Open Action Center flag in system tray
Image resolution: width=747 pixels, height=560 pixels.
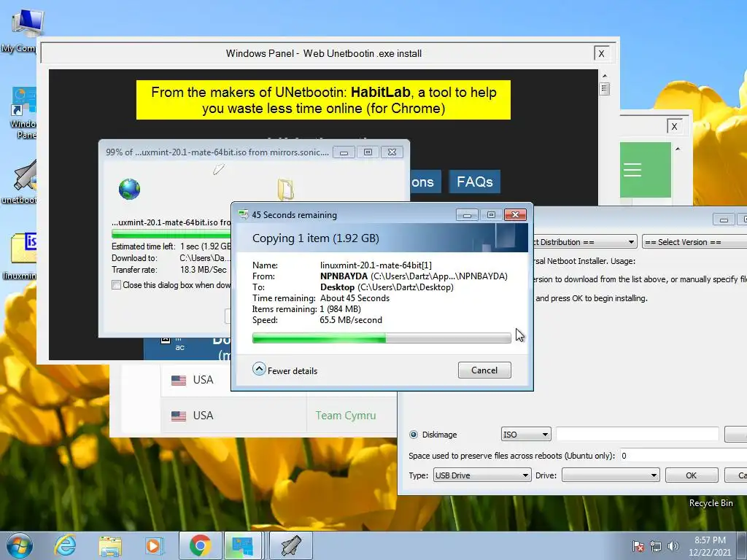click(638, 545)
